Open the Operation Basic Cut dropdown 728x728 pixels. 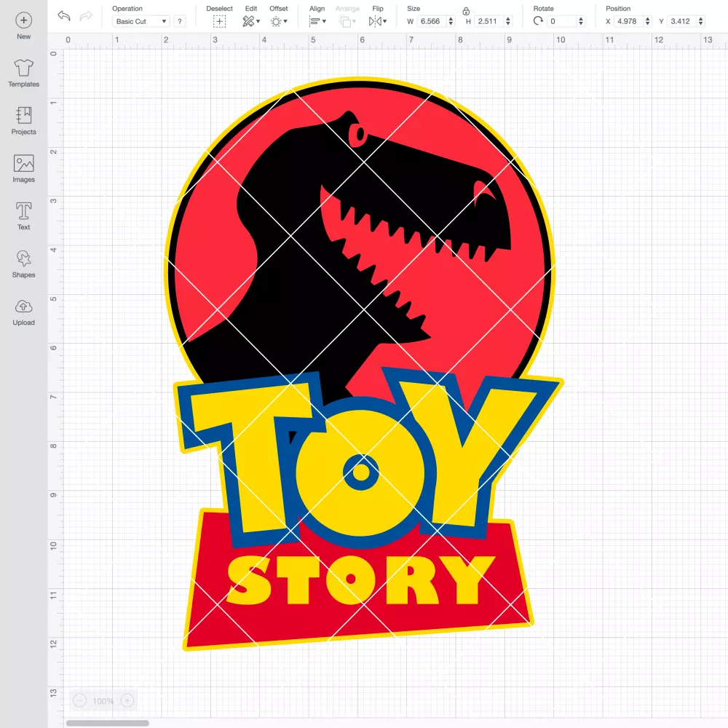pyautogui.click(x=141, y=21)
